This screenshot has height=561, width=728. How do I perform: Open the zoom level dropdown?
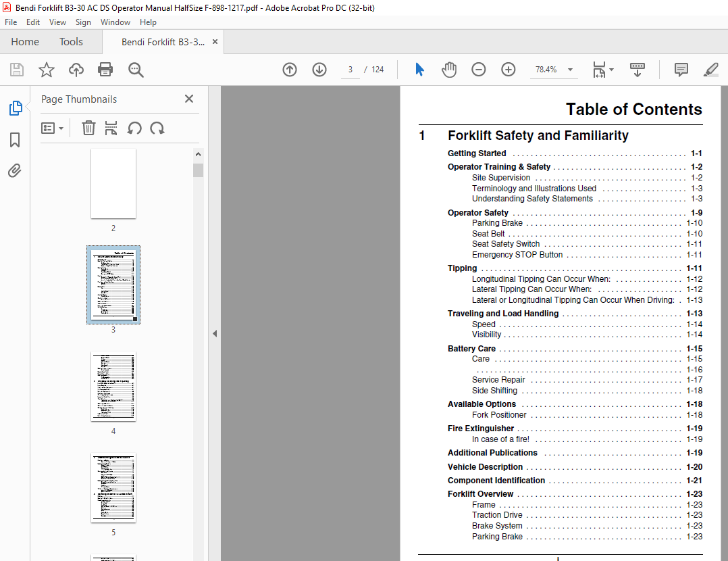pos(570,70)
